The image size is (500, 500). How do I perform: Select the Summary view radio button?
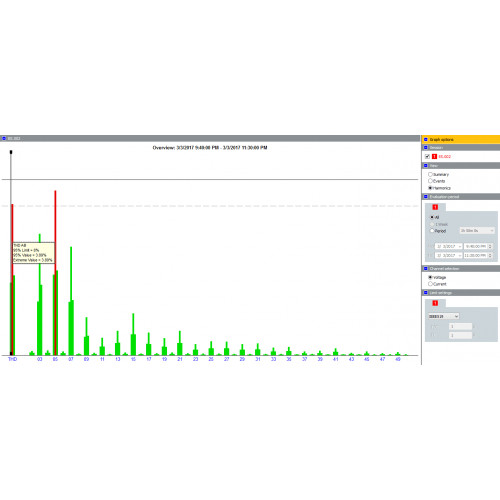[430, 174]
